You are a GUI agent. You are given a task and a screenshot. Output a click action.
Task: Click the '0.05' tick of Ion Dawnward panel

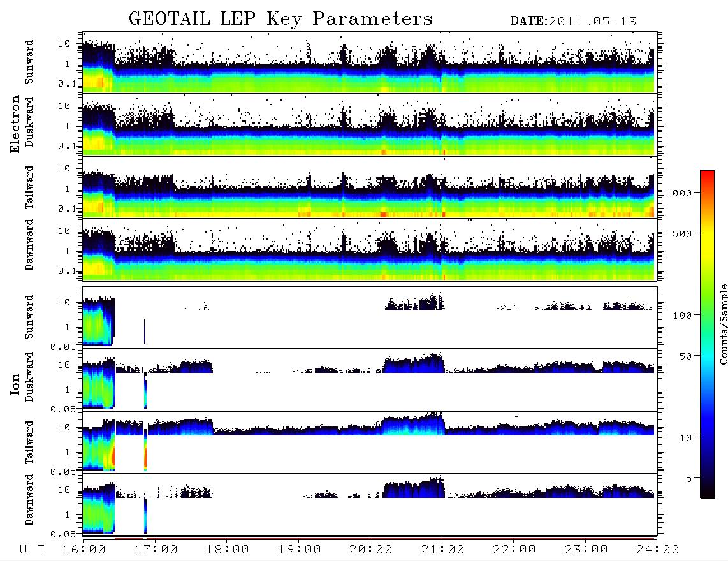(63, 534)
